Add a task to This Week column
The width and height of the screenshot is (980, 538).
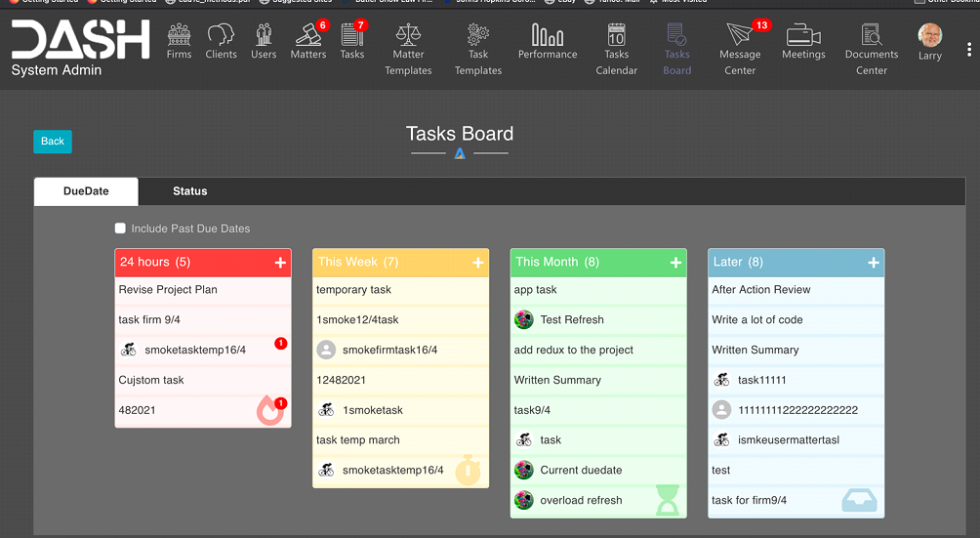pyautogui.click(x=478, y=263)
